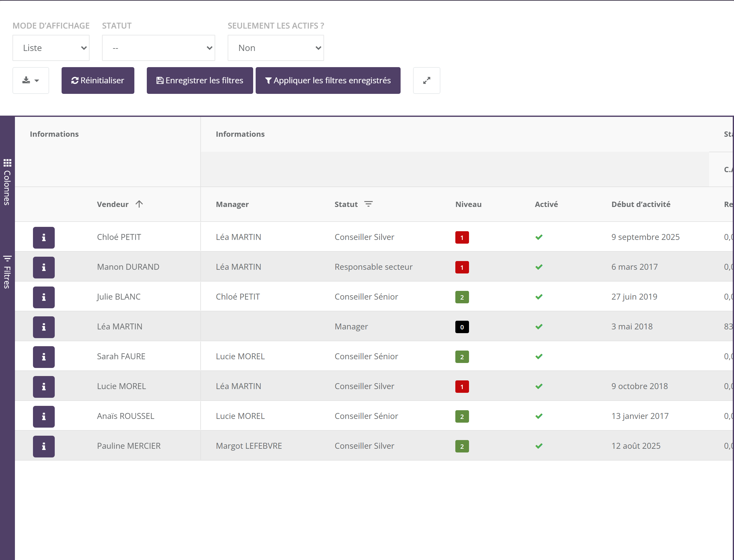Select vendor name Manon DURAND
Screen dimensions: 734x560
pos(128,267)
